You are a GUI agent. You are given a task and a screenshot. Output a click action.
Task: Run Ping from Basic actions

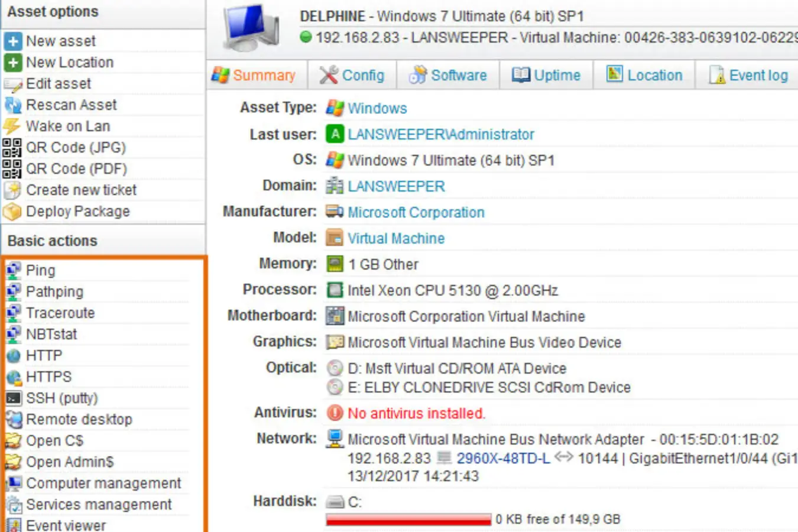(40, 271)
